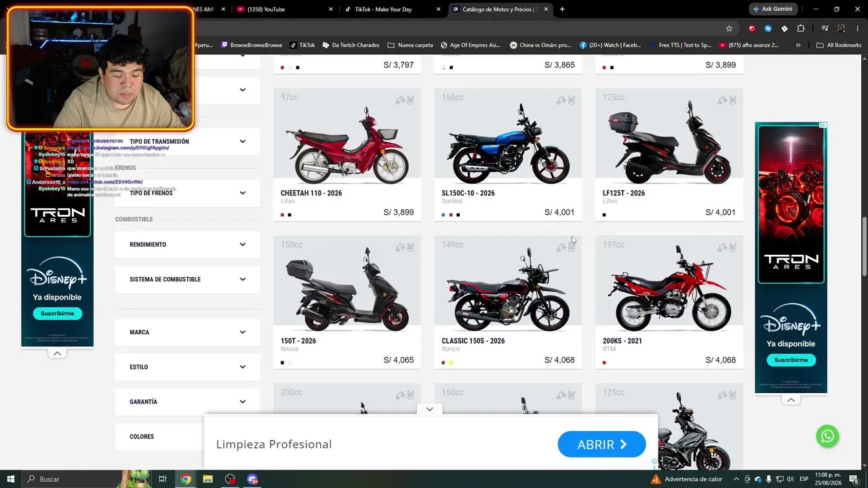Viewport: 868px width, 488px height.
Task: Select the red color swatch on CHEETAH 110
Action: pyautogui.click(x=282, y=215)
